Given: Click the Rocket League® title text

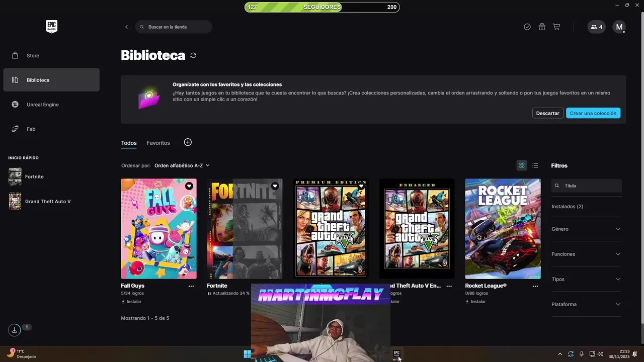Looking at the screenshot, I should pos(486,286).
